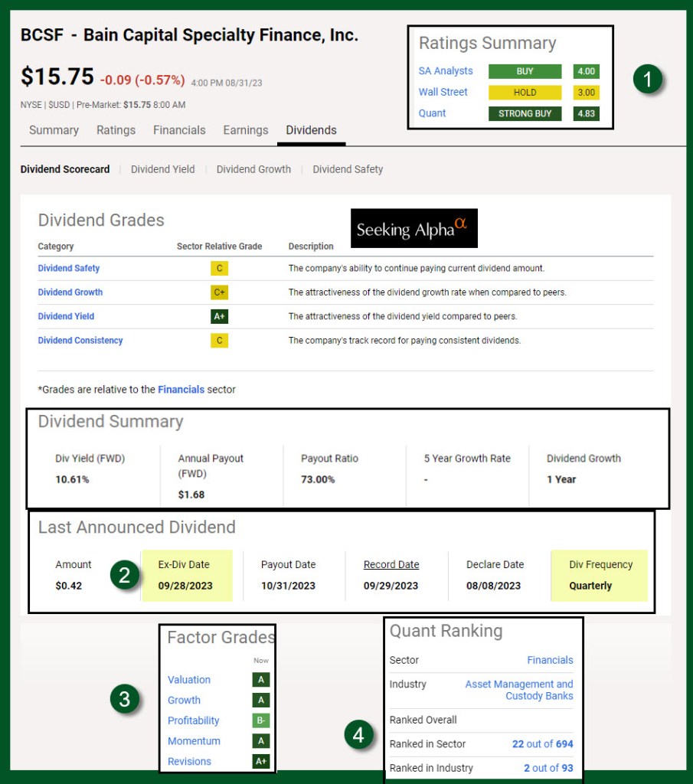Click the 22 out of 694 sector rank

click(x=542, y=743)
